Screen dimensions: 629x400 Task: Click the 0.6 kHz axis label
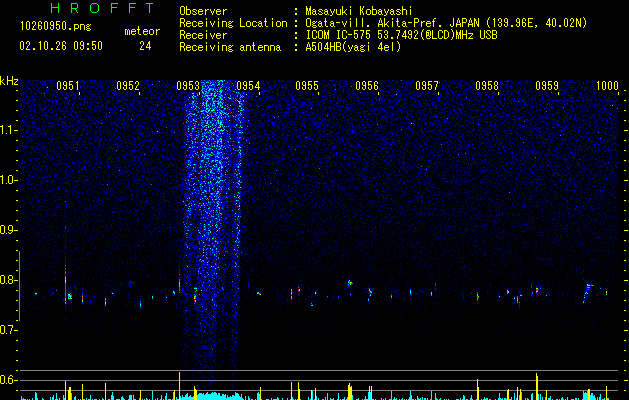point(7,380)
